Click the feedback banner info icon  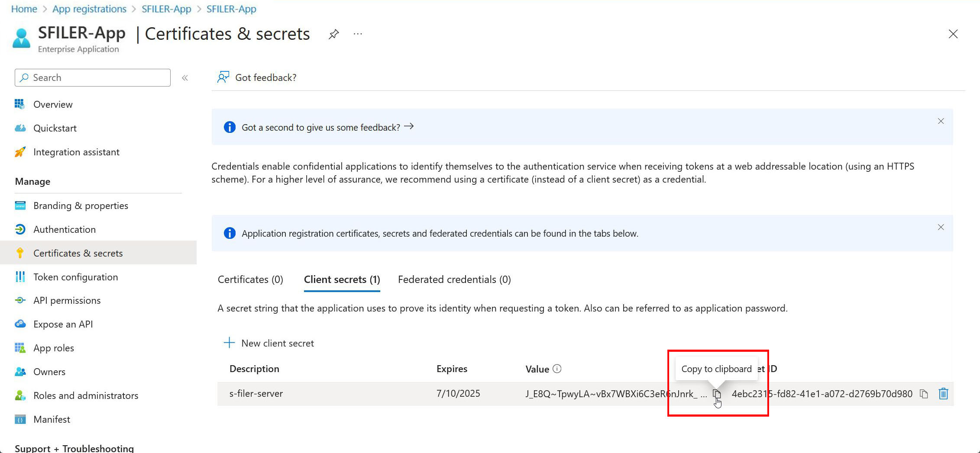click(230, 127)
